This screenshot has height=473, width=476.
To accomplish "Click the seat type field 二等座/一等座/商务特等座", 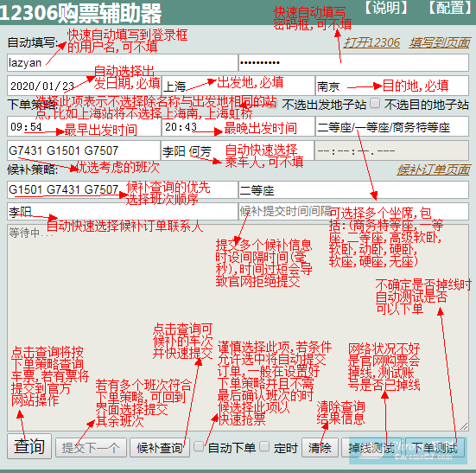I will (392, 126).
